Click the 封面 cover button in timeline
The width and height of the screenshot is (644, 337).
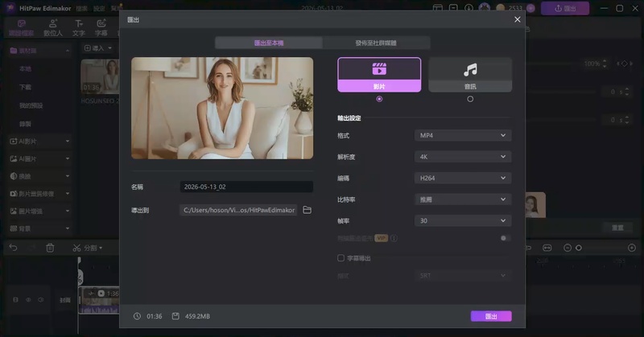click(65, 300)
